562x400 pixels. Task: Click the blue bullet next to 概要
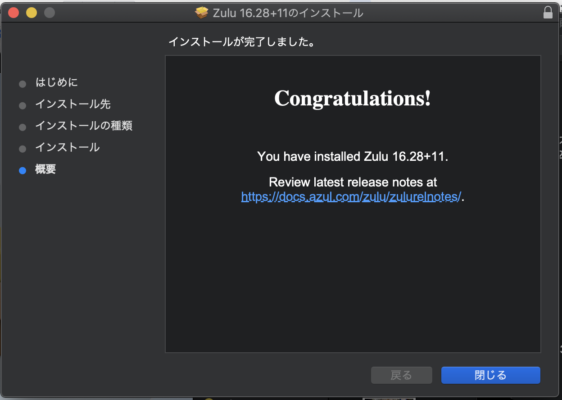point(23,171)
